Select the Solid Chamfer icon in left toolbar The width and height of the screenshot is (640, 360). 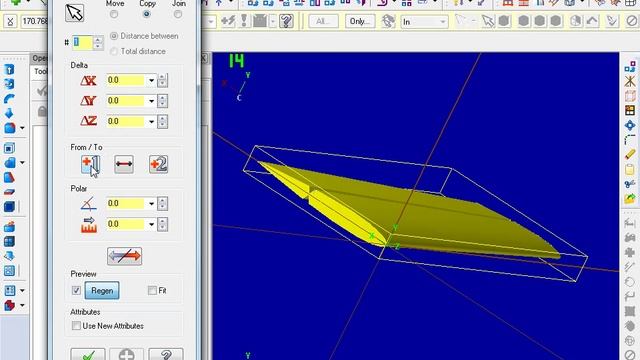(10, 162)
